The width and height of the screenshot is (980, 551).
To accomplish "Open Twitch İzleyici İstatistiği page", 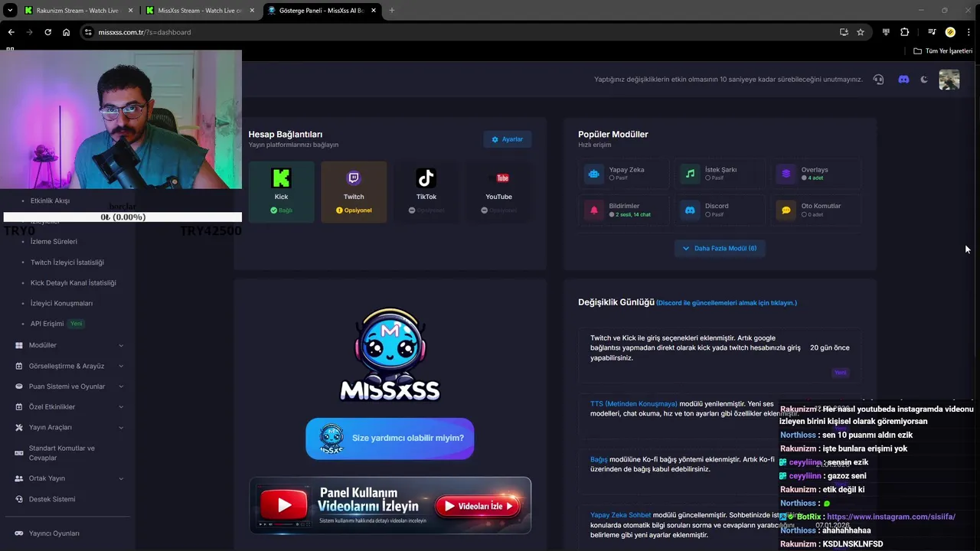I will point(67,262).
